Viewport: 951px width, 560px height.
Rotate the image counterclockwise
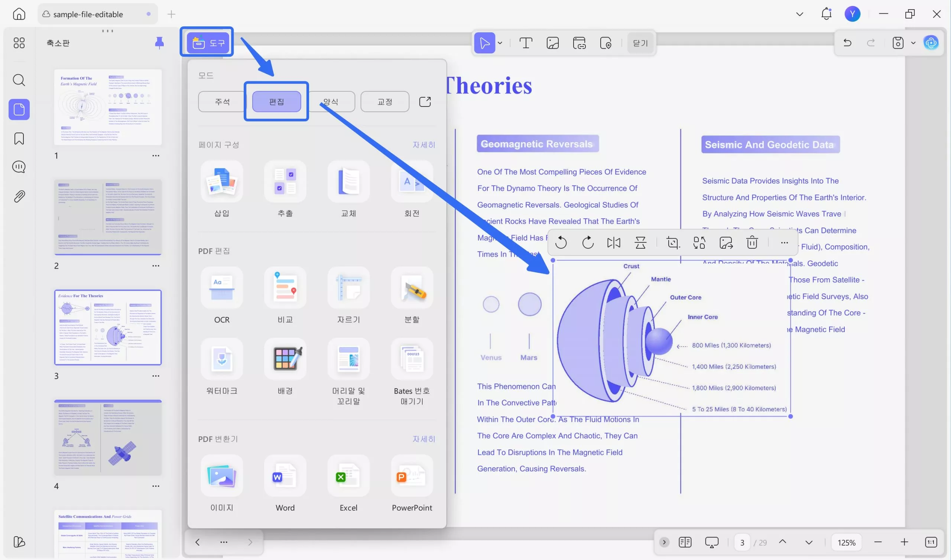point(561,243)
